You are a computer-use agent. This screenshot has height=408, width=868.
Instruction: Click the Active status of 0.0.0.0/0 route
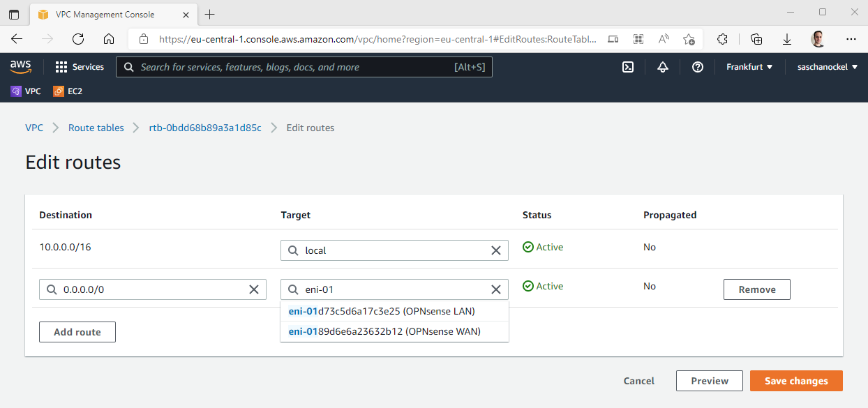click(x=543, y=286)
